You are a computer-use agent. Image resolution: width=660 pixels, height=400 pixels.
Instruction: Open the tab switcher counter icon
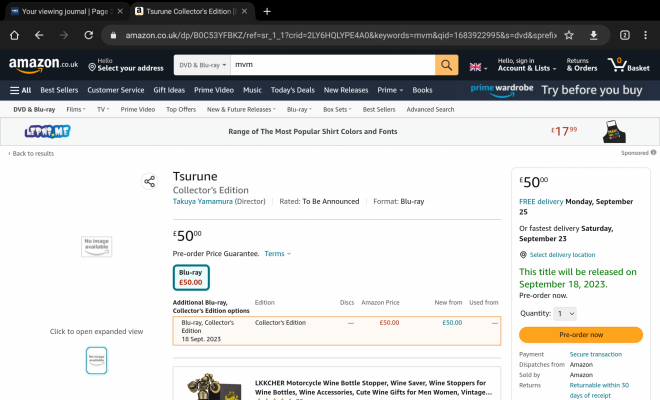[x=625, y=35]
